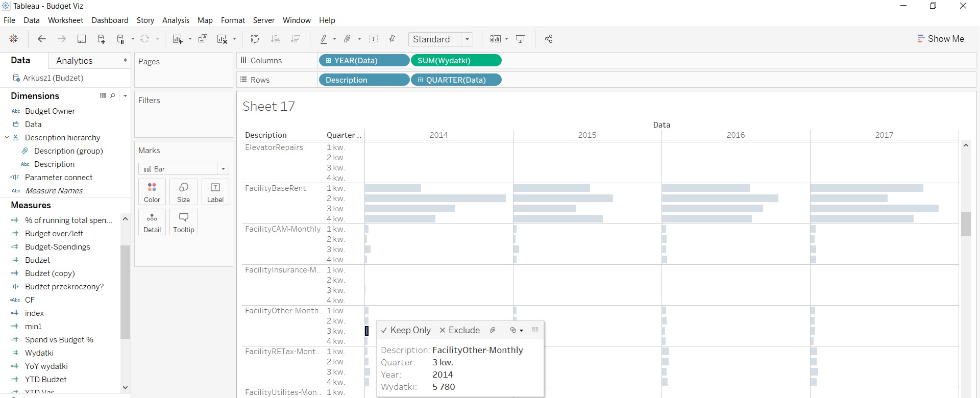980x398 pixels.
Task: Click the Swap Rows and Columns icon
Action: pyautogui.click(x=255, y=39)
